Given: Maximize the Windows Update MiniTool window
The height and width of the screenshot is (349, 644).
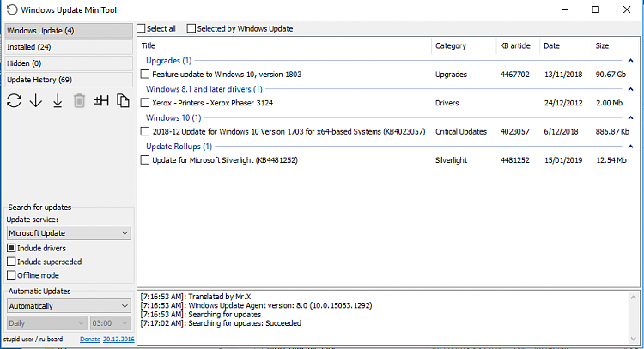Looking at the screenshot, I should click(x=596, y=9).
